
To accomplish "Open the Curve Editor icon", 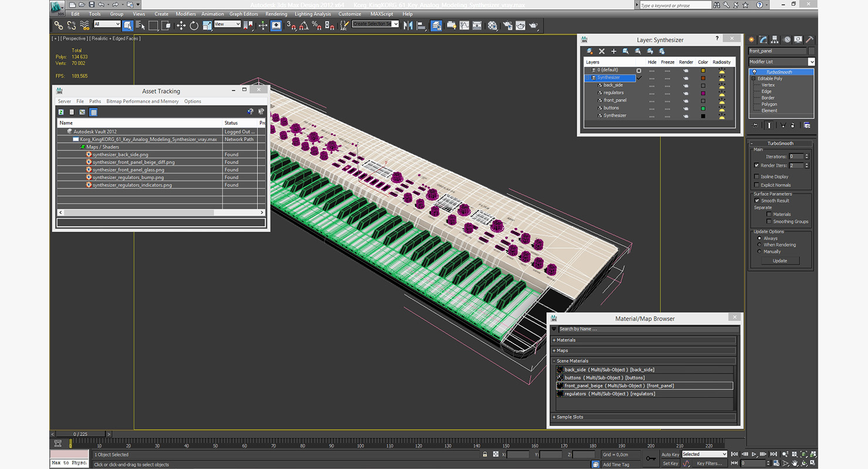I will pyautogui.click(x=464, y=25).
